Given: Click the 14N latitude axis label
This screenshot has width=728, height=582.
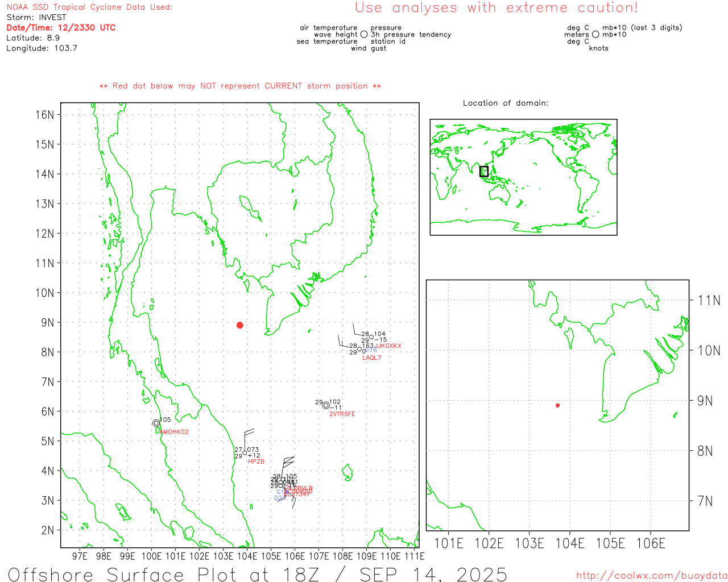Looking at the screenshot, I should pyautogui.click(x=44, y=174).
